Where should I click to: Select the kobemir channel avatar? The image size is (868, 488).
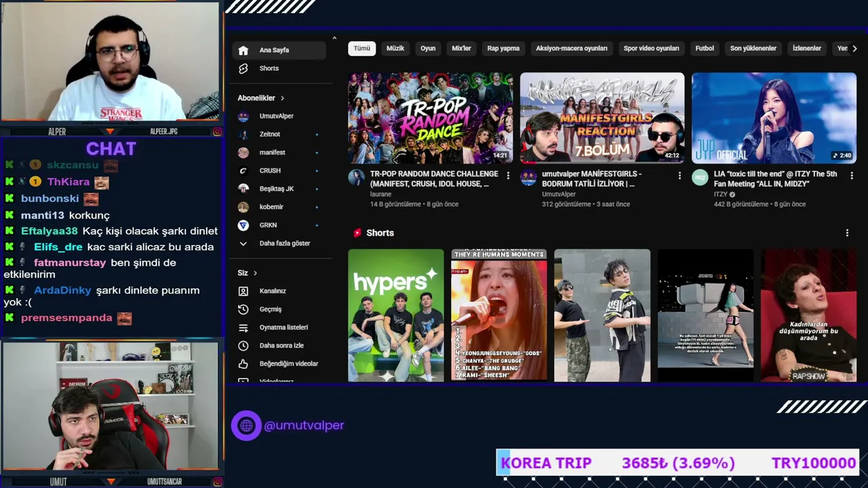coord(243,207)
